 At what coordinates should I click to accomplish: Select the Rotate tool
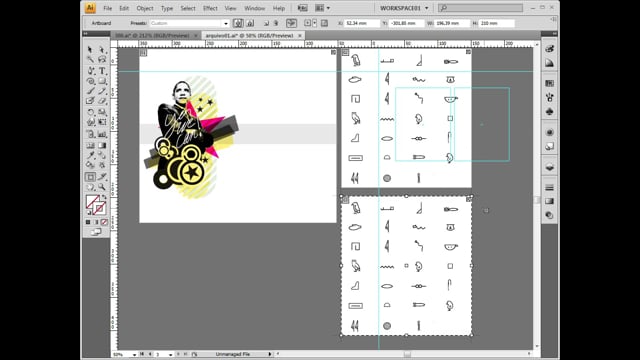90,112
